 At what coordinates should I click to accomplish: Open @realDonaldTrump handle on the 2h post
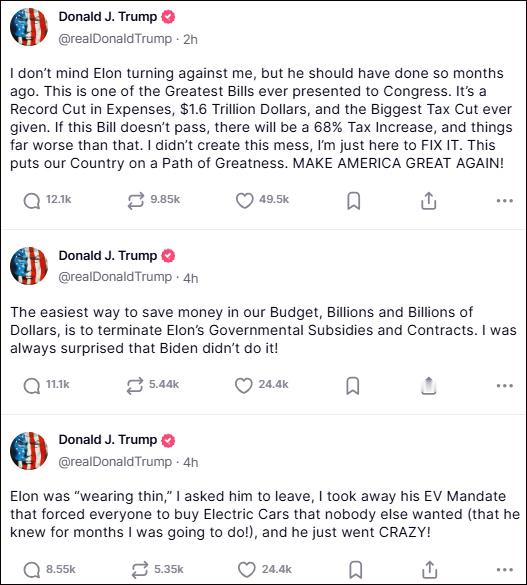coord(115,39)
